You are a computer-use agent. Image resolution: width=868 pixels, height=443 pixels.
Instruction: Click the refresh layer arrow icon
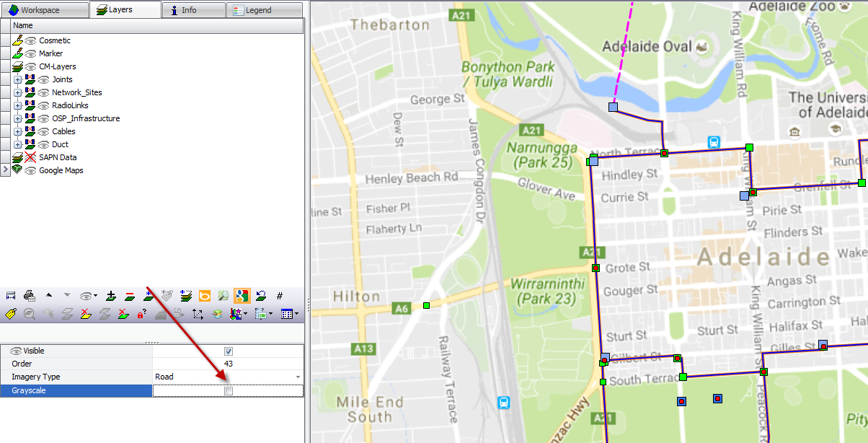point(261,296)
